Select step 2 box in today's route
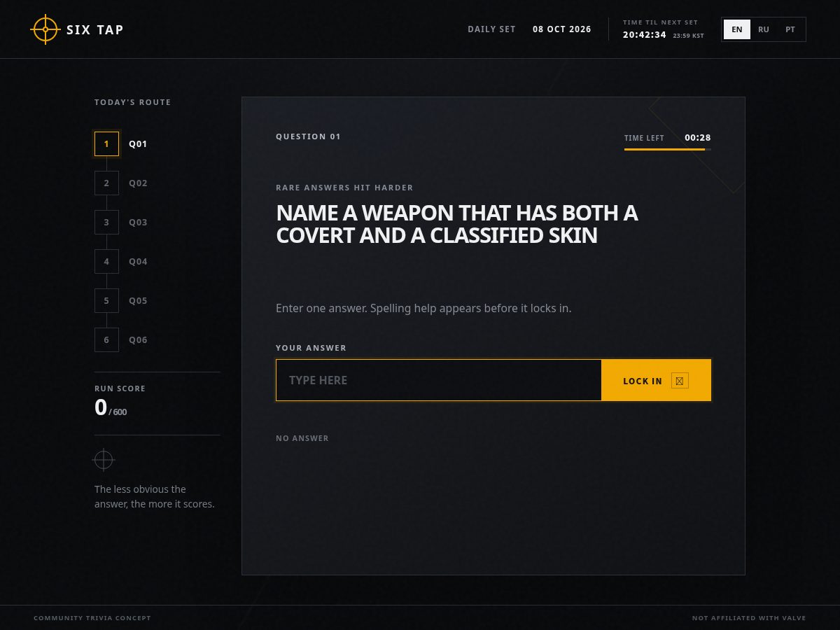Screen dimensions: 840x630 point(106,183)
